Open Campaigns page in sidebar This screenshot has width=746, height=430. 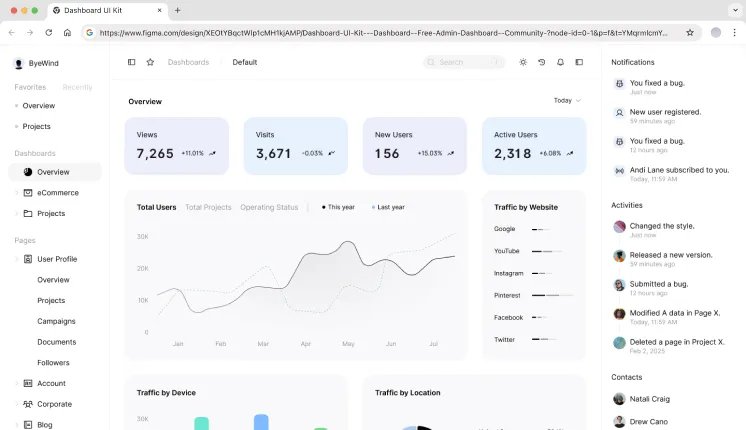tap(56, 321)
